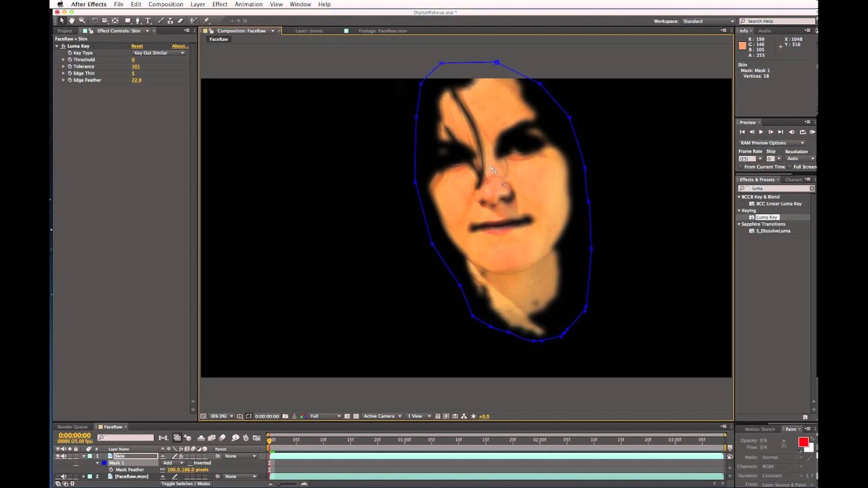Expand the Threshold property
Image resolution: width=868 pixels, height=488 pixels.
pos(64,60)
